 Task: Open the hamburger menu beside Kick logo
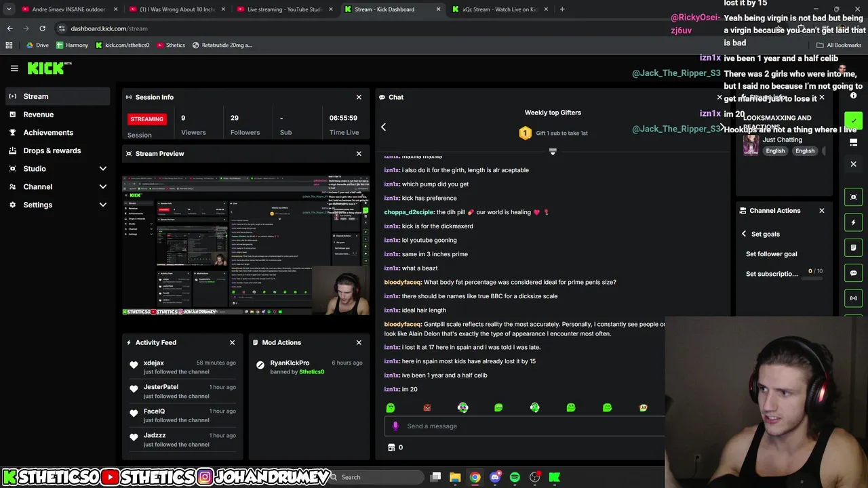14,68
